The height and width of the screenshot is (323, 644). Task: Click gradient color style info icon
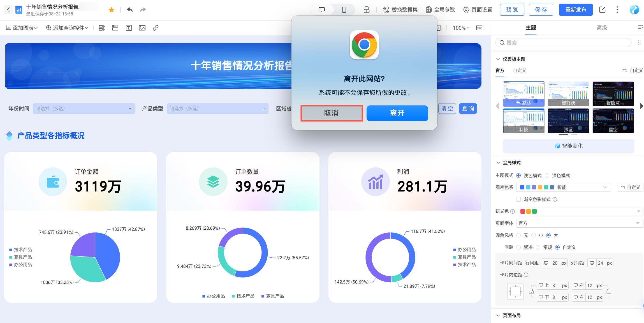(555, 199)
